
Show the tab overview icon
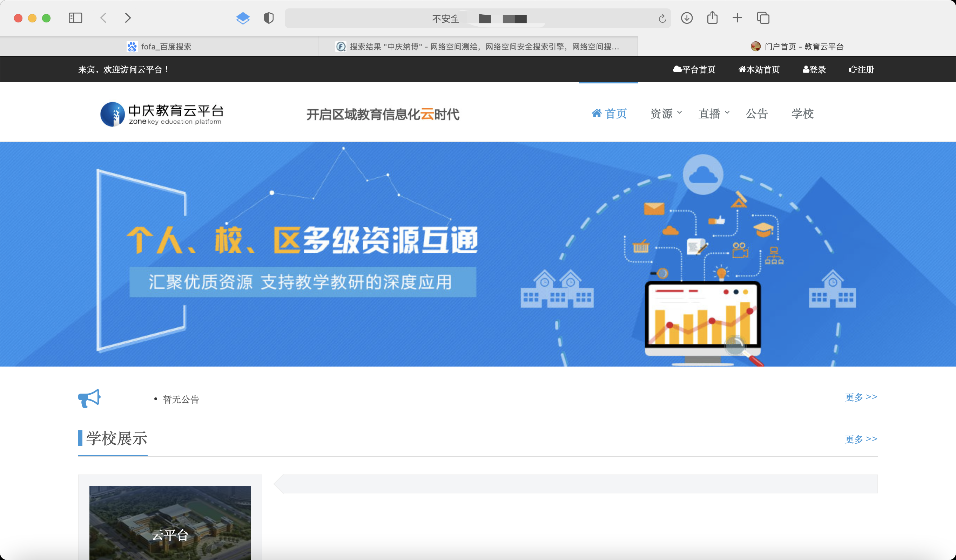tap(763, 18)
